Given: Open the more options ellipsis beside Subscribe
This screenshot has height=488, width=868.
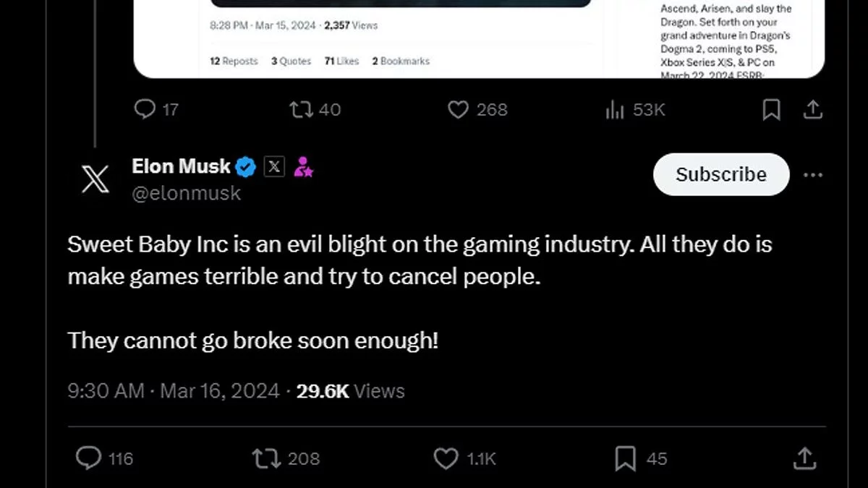Looking at the screenshot, I should coord(813,175).
